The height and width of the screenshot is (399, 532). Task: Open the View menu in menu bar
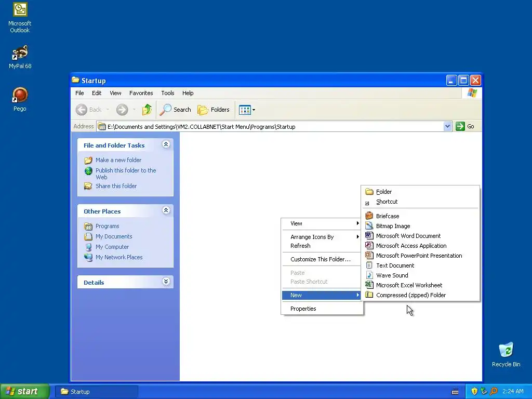click(115, 93)
